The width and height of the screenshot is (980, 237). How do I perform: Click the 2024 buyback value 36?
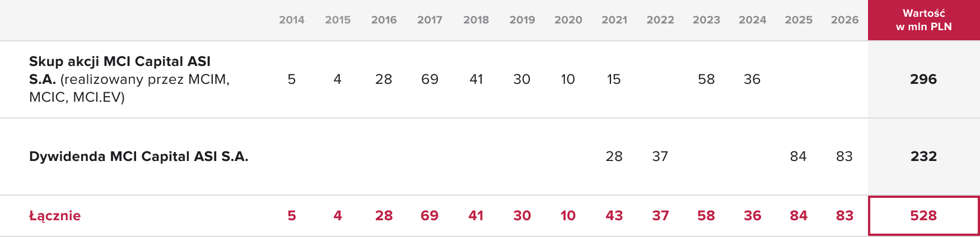pos(752,79)
